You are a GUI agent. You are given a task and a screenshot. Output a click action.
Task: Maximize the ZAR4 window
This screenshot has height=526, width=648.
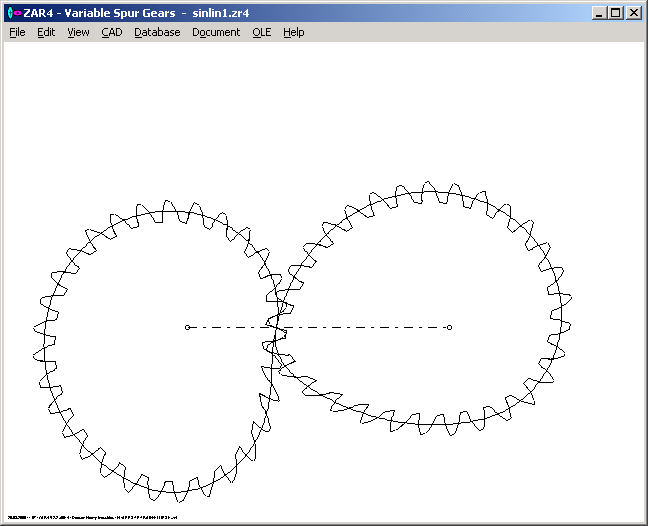[615, 13]
